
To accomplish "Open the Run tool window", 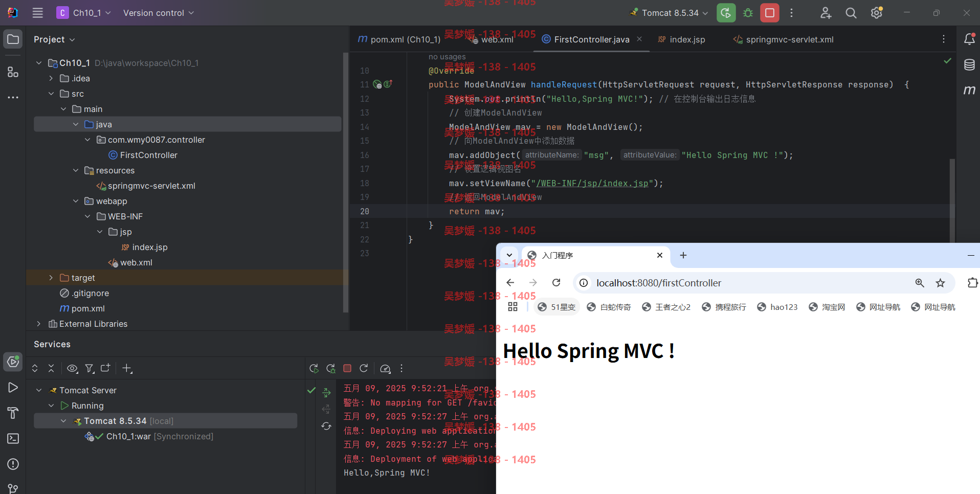I will click(x=13, y=387).
